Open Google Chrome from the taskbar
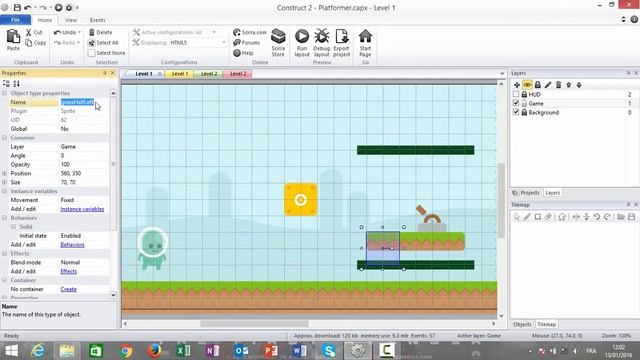Screen dimensions: 640x360 (x=126, y=351)
